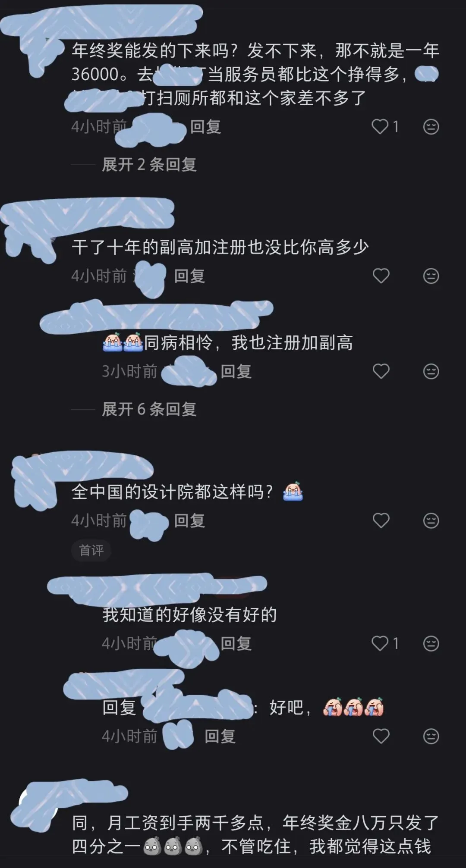Like the 年终奖能发的下来吗 comment
The height and width of the screenshot is (868, 466).
(381, 127)
